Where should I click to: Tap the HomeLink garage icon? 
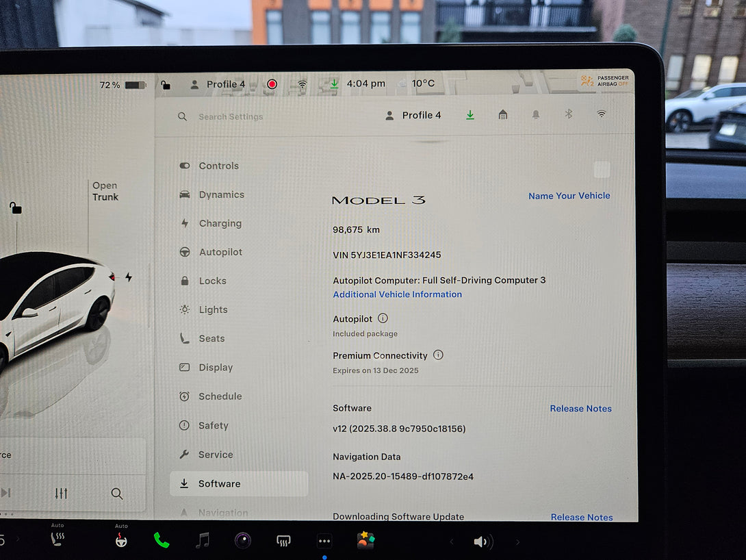click(x=503, y=115)
